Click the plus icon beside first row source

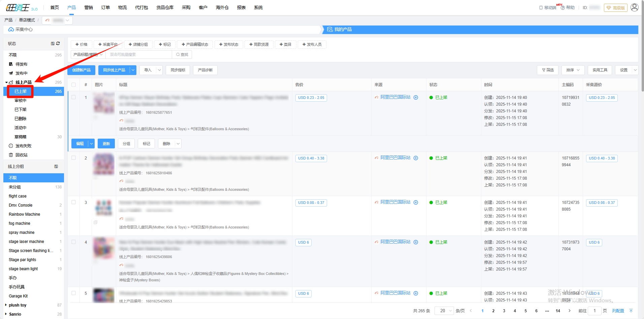[x=416, y=98]
